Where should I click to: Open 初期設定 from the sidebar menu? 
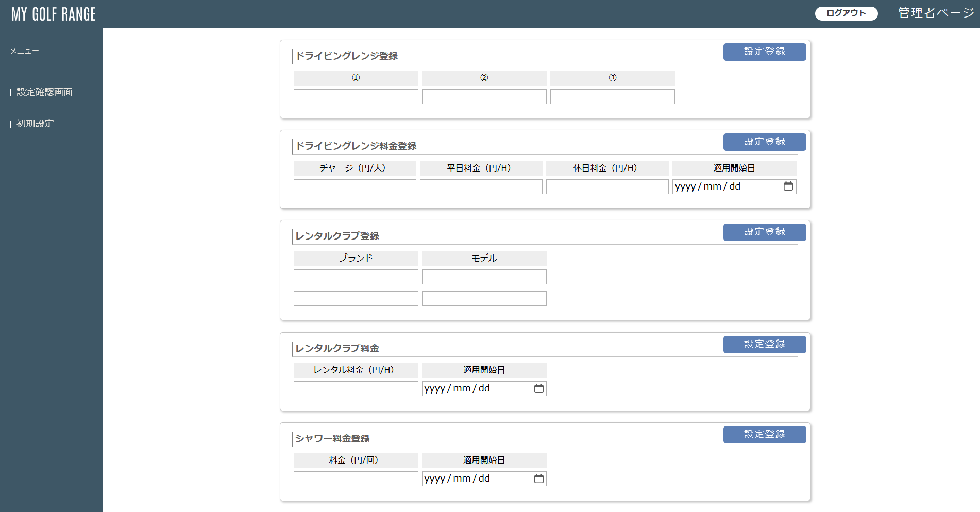(35, 124)
